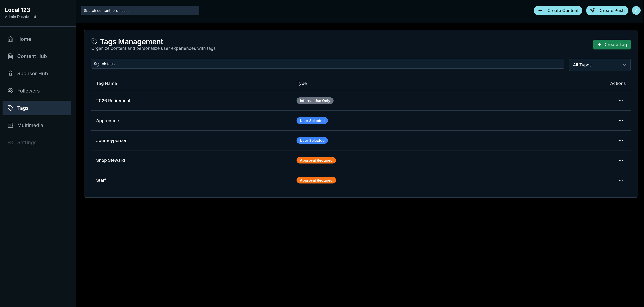
Task: Select the Home icon in the sidebar
Action: pyautogui.click(x=10, y=39)
